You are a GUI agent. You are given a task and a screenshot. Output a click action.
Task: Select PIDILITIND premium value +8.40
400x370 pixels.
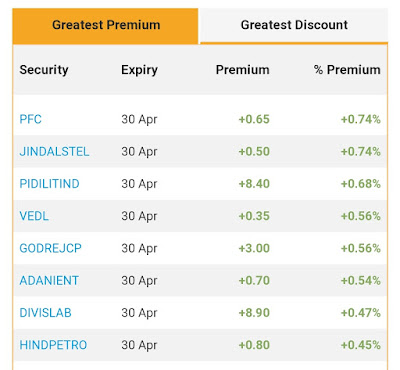coord(254,184)
